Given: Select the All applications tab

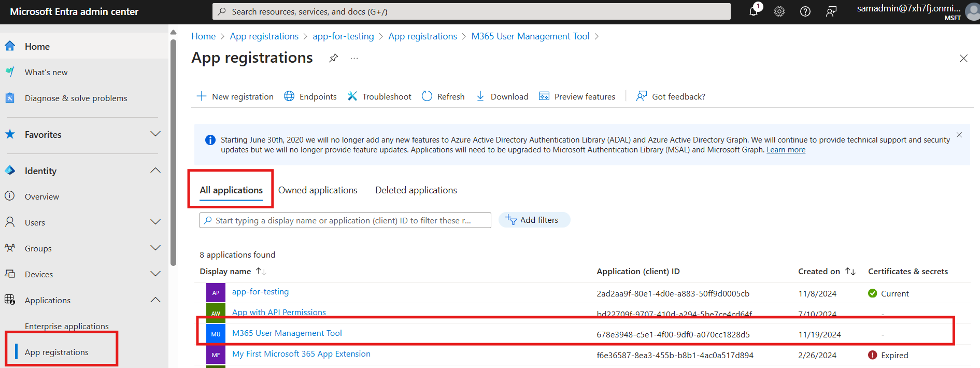Looking at the screenshot, I should coord(231,190).
